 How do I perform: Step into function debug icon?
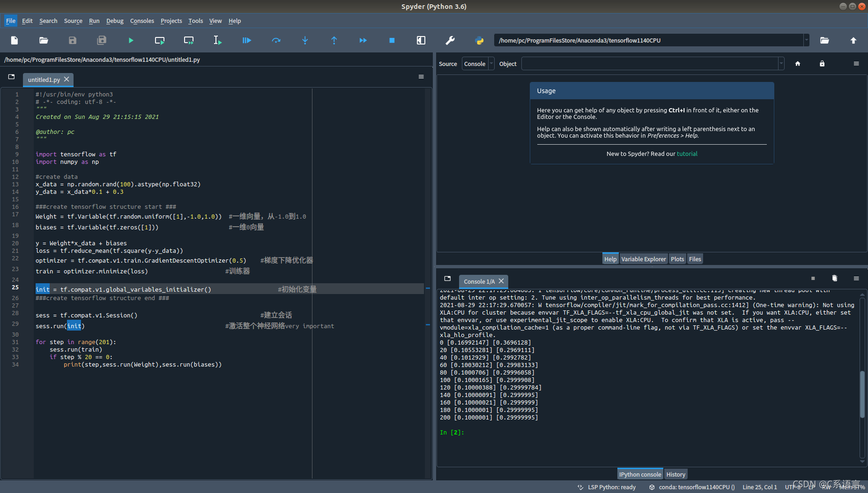(305, 40)
